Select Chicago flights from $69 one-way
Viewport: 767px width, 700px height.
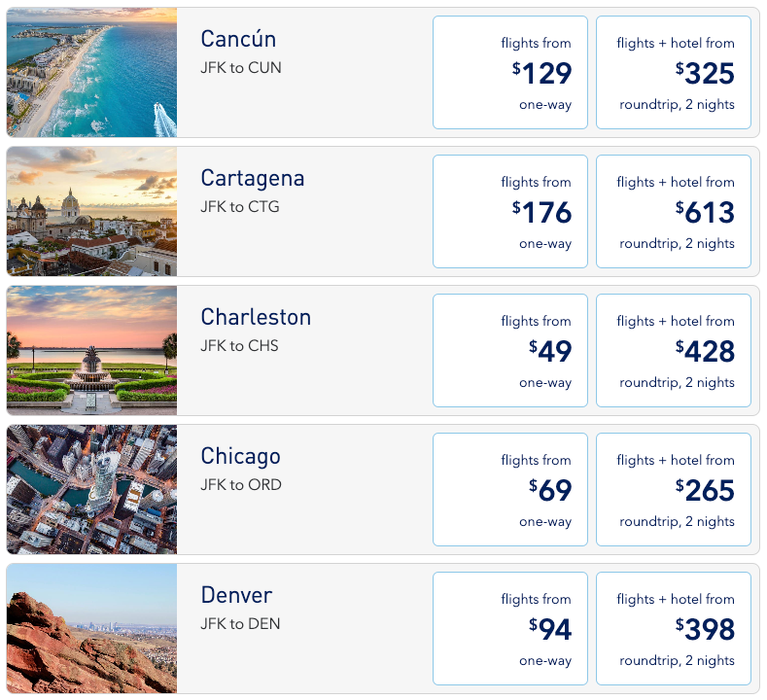coord(510,489)
